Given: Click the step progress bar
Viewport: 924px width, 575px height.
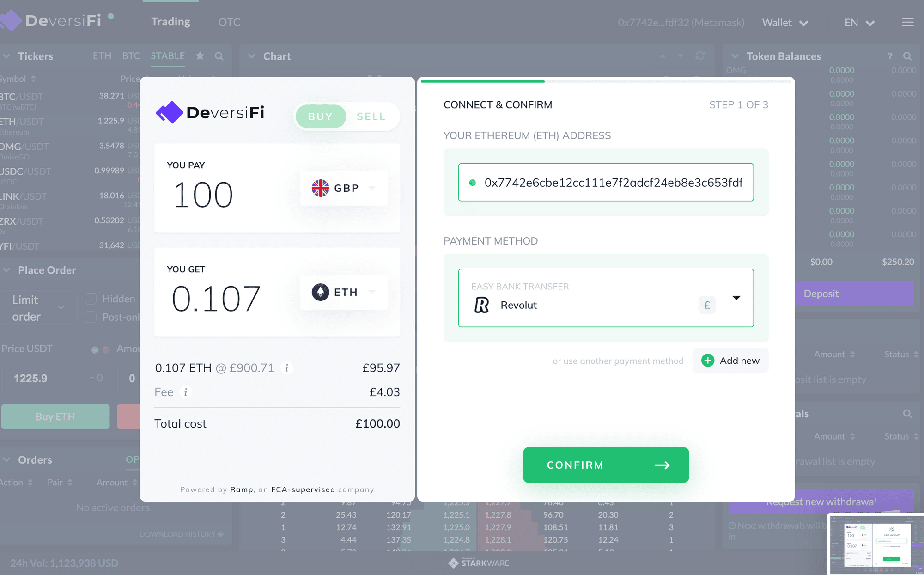Looking at the screenshot, I should point(606,81).
